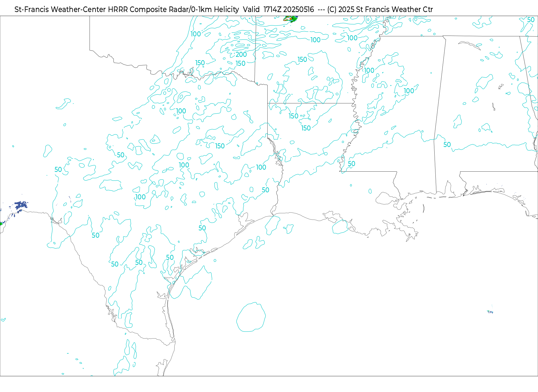Click the multicolored radar storm cell at the top edge of the map
This screenshot has width=538, height=392.
[x=291, y=19]
